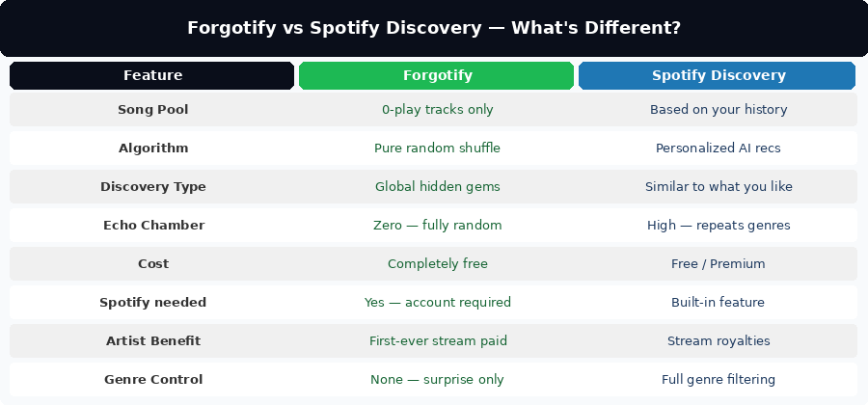Select the Echo Chamber row label
Viewport: 868px width, 405px height.
pos(153,226)
